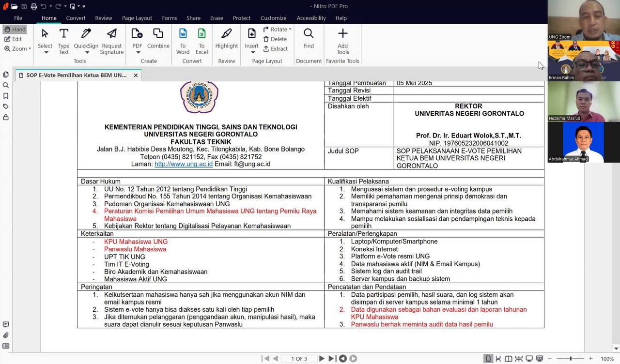Screen dimensions: 620x364
Task: Open the Find search tool
Action: 309,39
